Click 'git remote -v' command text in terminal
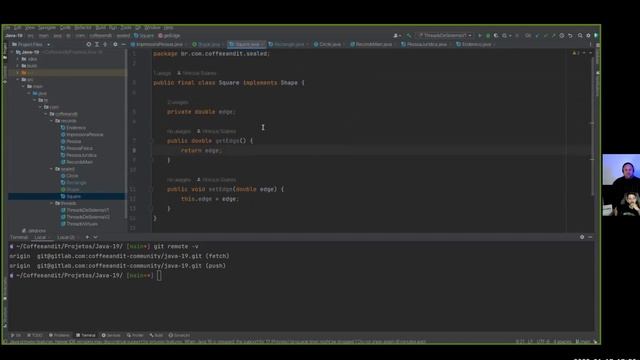Image resolution: width=640 pixels, height=360 pixels. 176,247
